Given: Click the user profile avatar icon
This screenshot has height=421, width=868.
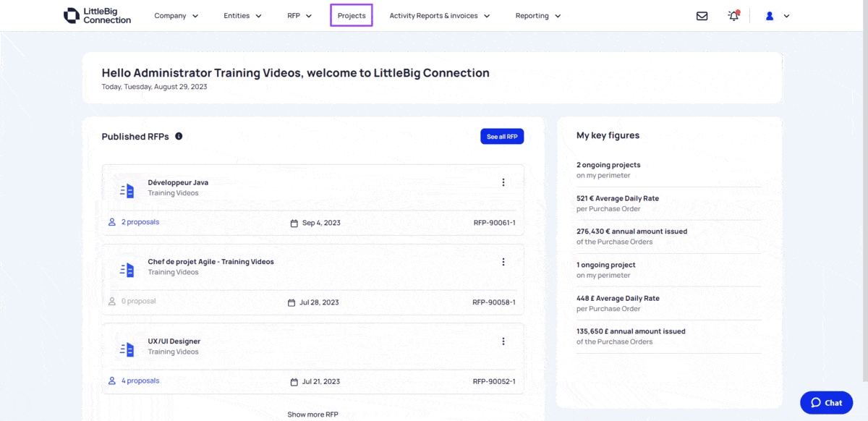Looking at the screenshot, I should tap(770, 16).
